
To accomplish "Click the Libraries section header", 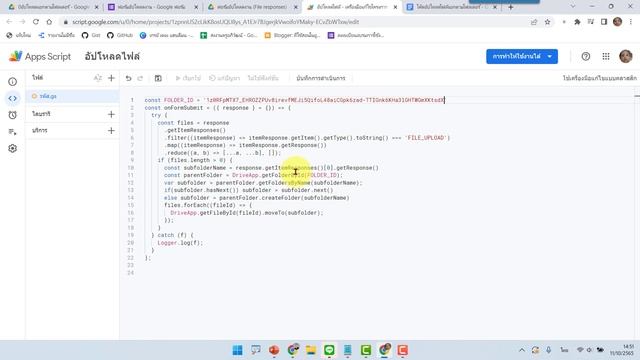I will coord(41,114).
